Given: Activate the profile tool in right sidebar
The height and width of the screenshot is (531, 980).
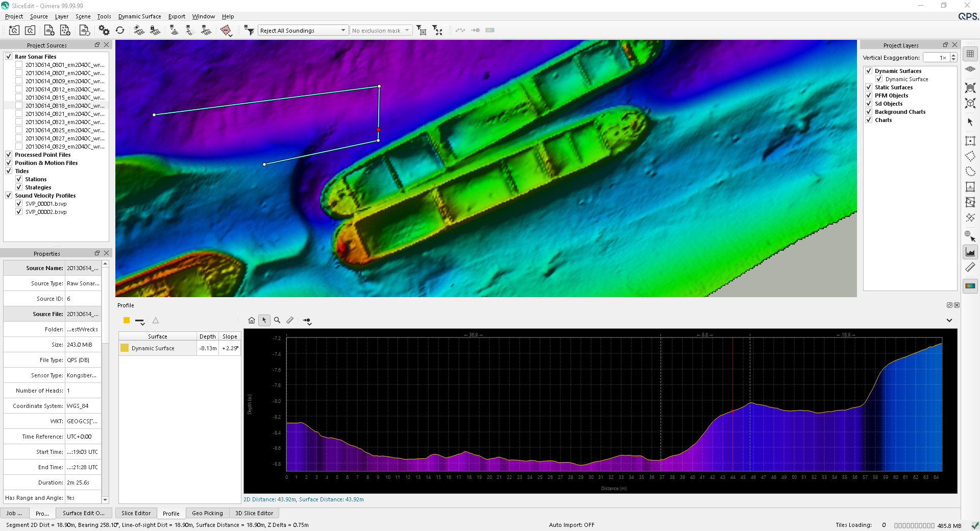Looking at the screenshot, I should click(970, 252).
